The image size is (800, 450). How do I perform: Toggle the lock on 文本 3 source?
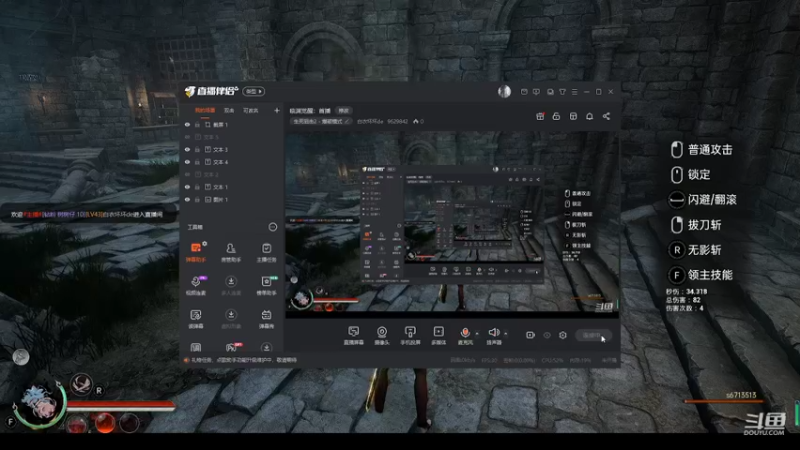point(197,149)
